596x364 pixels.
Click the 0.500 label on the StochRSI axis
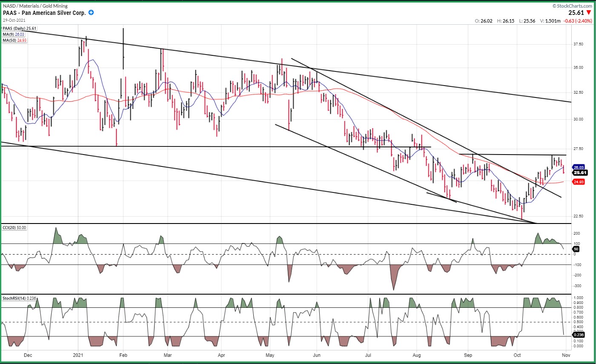[578, 322]
